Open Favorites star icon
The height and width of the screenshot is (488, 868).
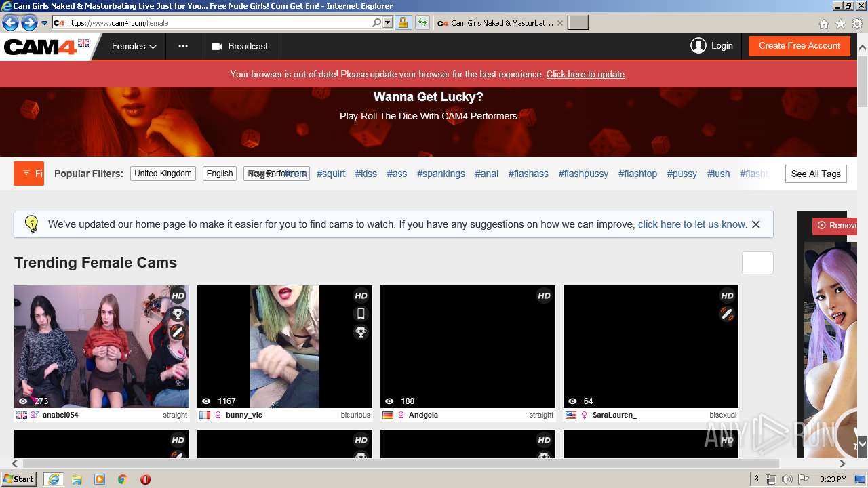[x=840, y=24]
